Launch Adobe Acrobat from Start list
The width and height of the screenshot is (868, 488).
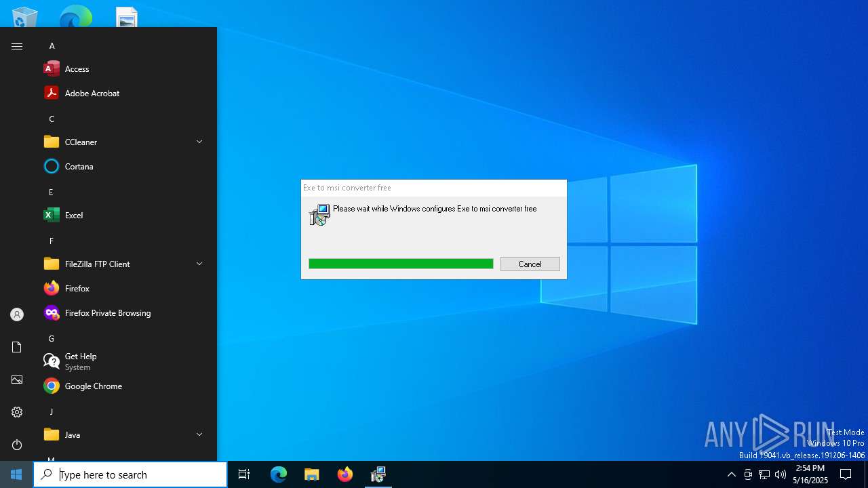point(125,93)
